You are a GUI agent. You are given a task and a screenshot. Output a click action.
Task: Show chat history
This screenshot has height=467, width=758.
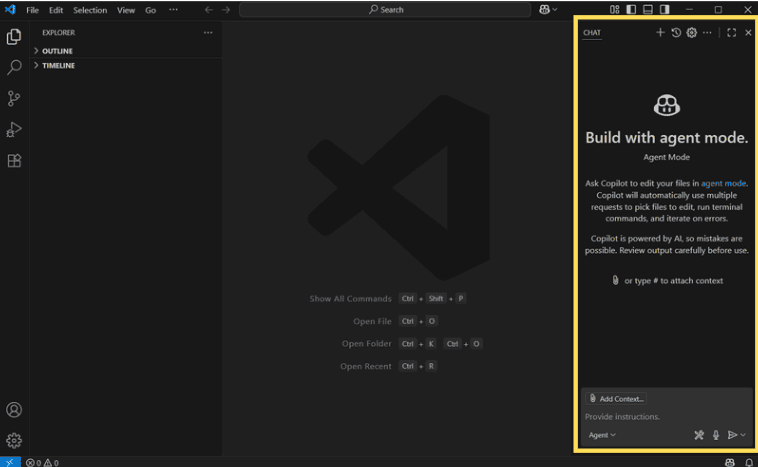pos(676,32)
